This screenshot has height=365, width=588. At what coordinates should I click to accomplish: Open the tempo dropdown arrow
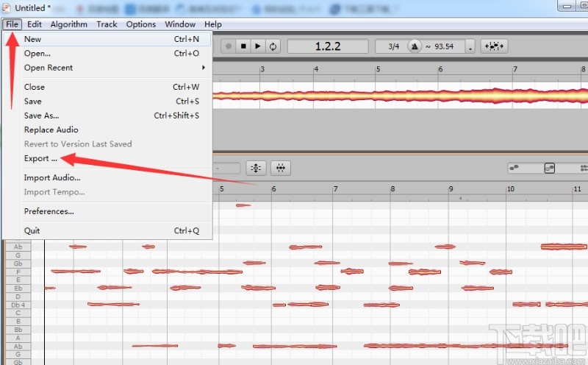pos(470,46)
